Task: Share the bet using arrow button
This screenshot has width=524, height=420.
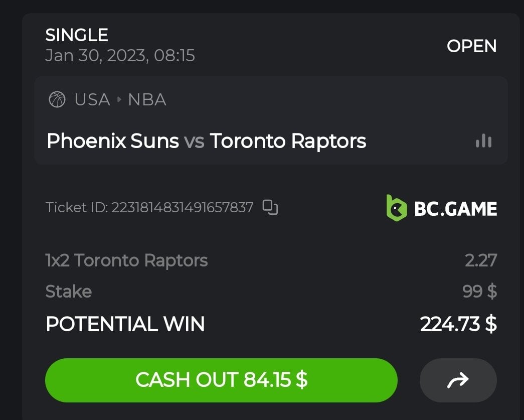Action: tap(458, 380)
